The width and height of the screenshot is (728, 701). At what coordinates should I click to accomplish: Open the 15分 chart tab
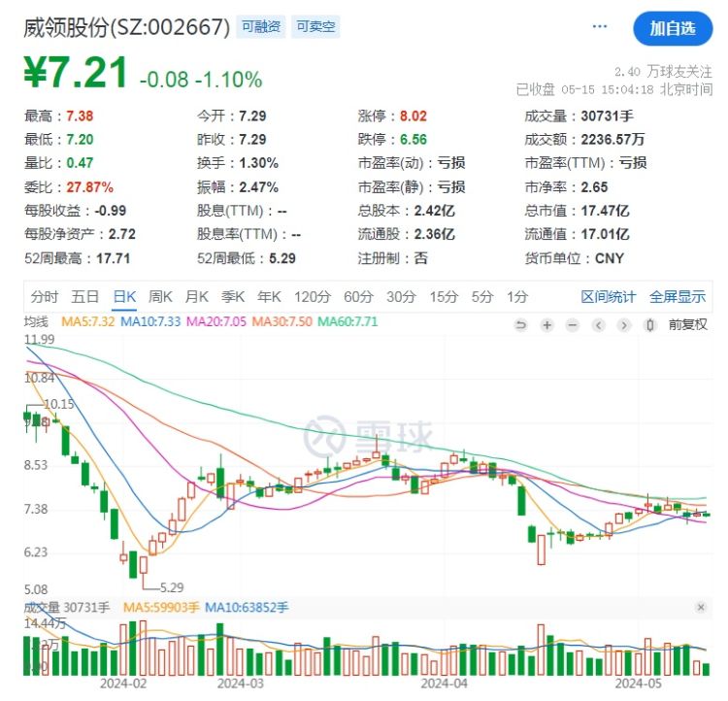pyautogui.click(x=444, y=296)
